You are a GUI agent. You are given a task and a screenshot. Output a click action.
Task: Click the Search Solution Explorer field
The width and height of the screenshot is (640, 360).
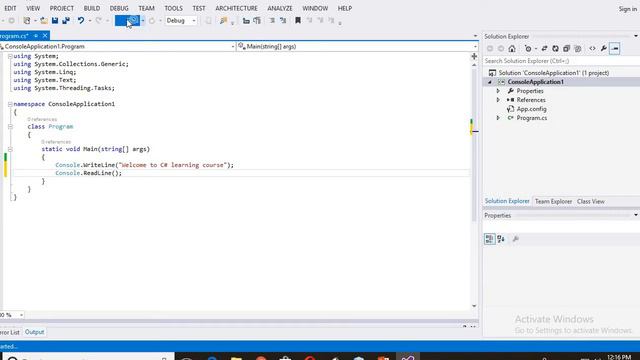(561, 61)
